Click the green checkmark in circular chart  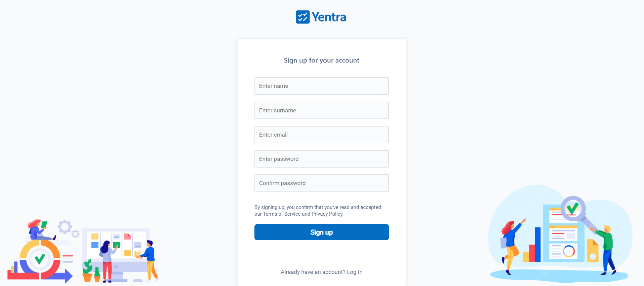coord(40,258)
